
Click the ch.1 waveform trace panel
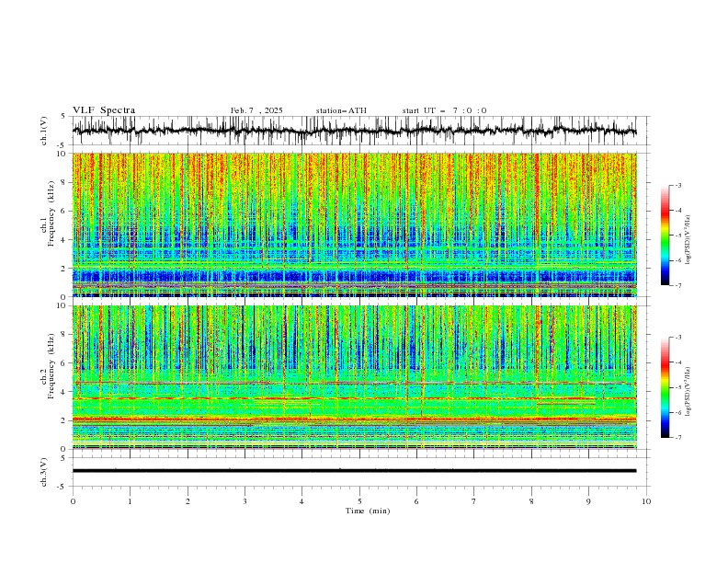point(359,131)
